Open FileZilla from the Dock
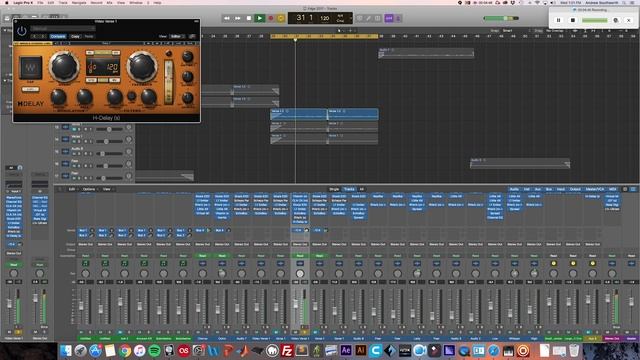The image size is (640, 360). click(x=287, y=351)
